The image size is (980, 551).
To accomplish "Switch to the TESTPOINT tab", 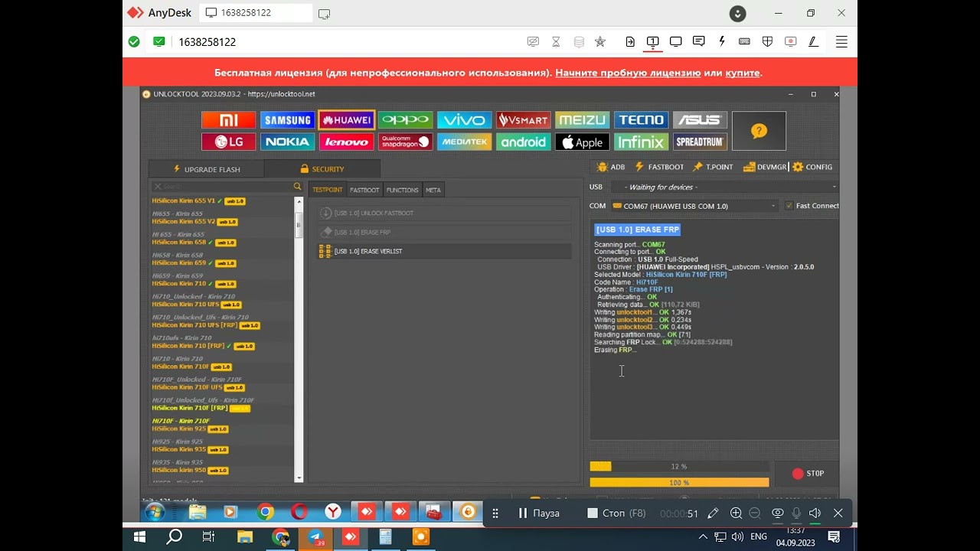I will 328,190.
